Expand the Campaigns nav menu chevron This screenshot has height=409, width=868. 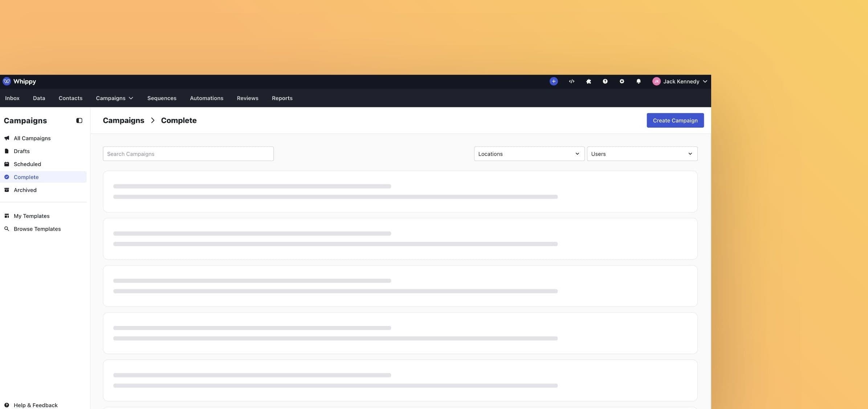[131, 98]
